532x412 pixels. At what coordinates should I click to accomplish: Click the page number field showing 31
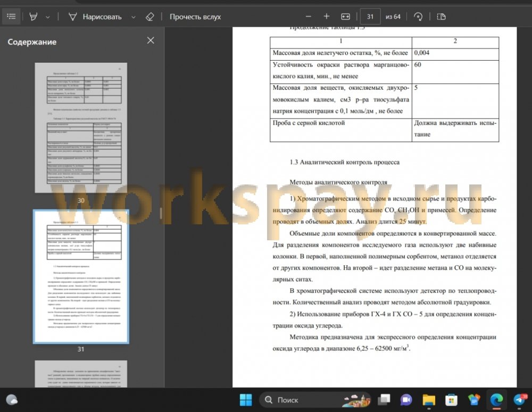(370, 16)
